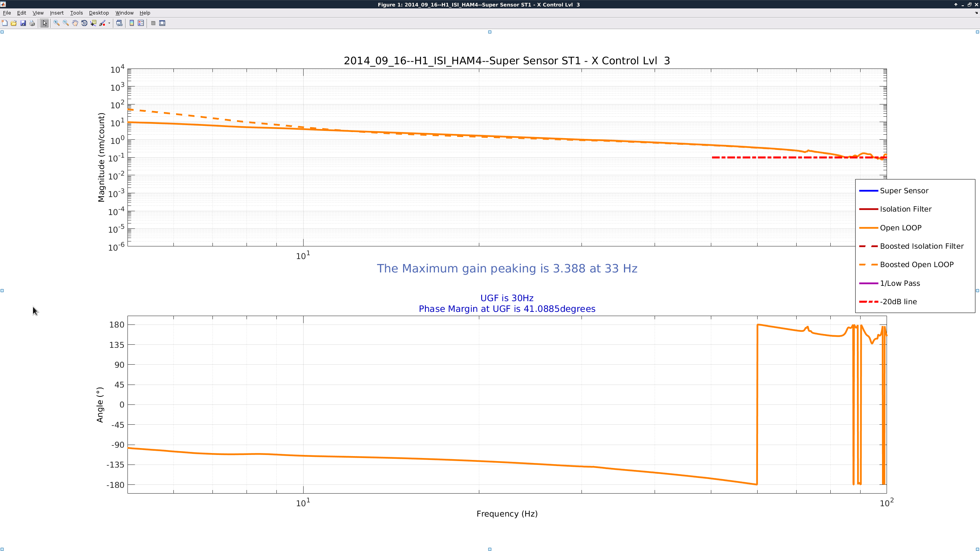980x551 pixels.
Task: Click the 0 tick label on the Angle axis
Action: (x=122, y=405)
